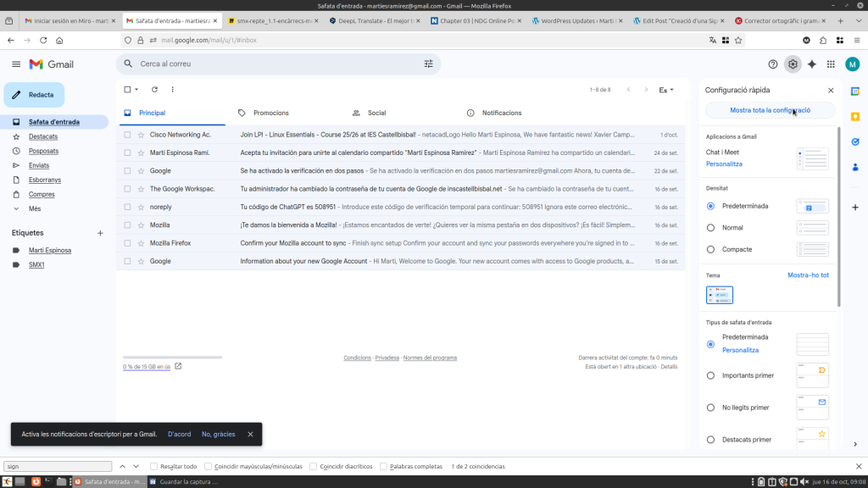This screenshot has height=488, width=868.
Task: Click the Gemini sparkle icon
Action: pos(812,64)
